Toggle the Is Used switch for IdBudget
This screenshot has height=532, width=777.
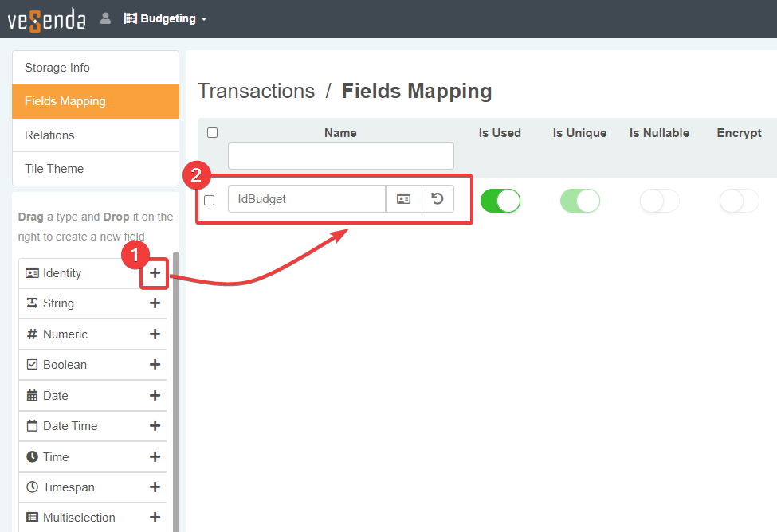(x=500, y=201)
